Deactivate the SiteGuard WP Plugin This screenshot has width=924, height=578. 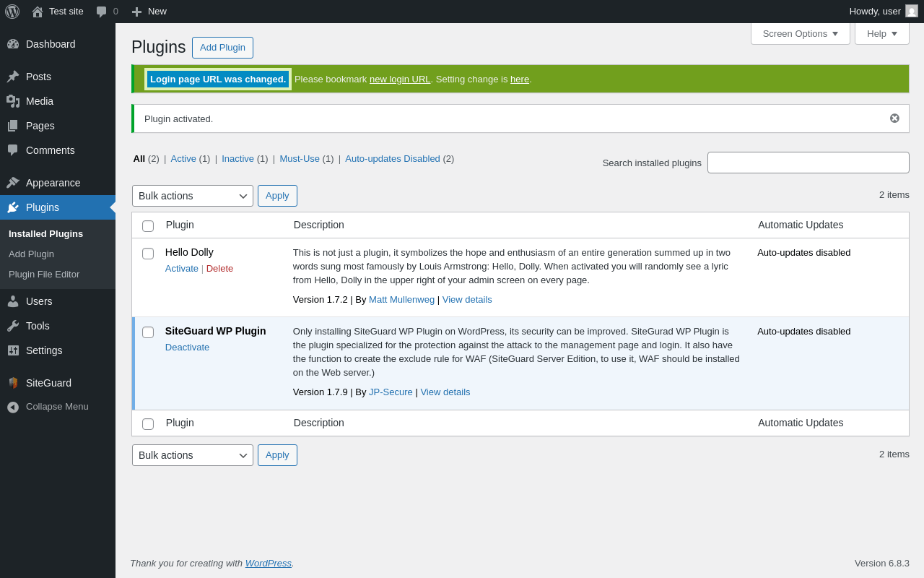pyautogui.click(x=187, y=348)
